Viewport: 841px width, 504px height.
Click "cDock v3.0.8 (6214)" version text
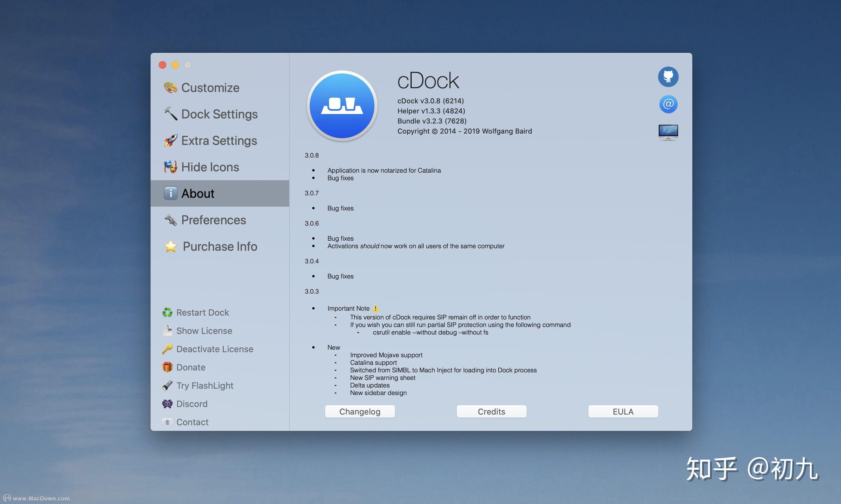click(x=431, y=101)
